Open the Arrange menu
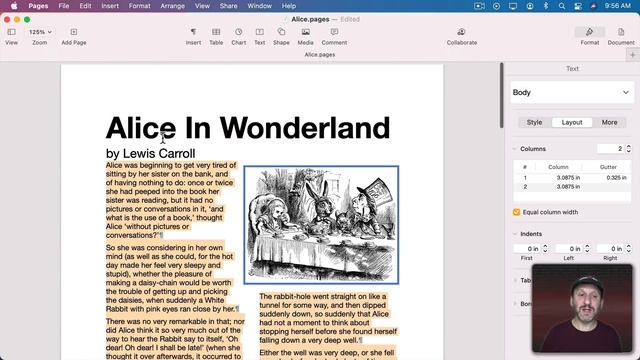Viewport: 640px width, 360px height. [172, 6]
